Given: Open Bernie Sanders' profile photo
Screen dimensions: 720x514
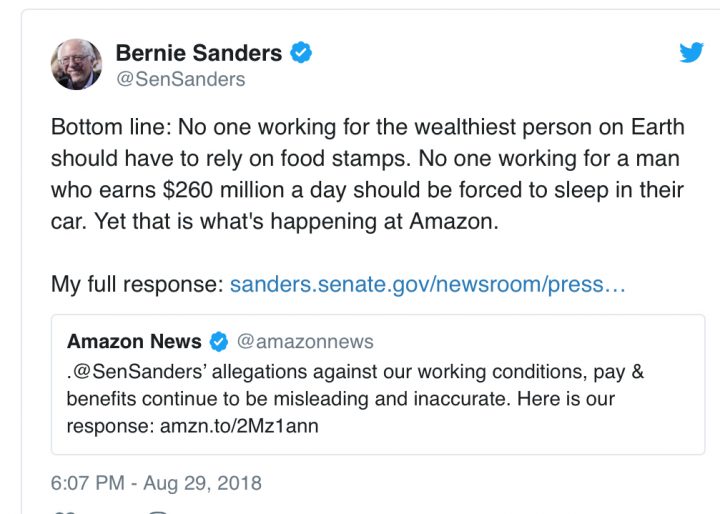Looking at the screenshot, I should (x=77, y=64).
